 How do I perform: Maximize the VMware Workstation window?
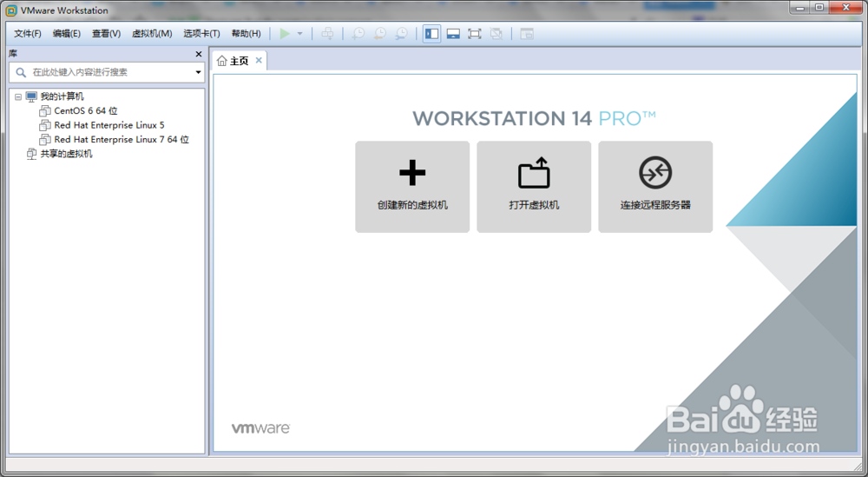point(819,8)
